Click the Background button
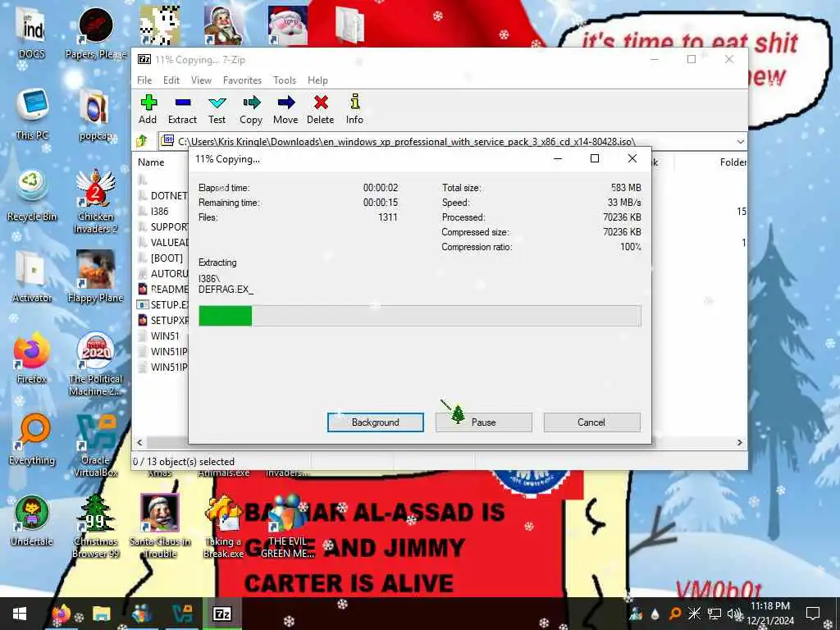This screenshot has height=630, width=840. coord(376,422)
